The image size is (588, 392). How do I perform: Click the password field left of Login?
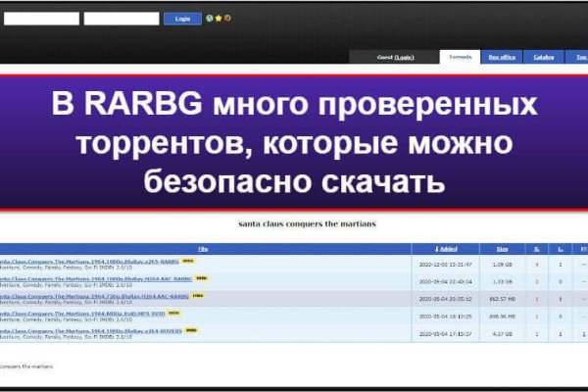pos(120,18)
